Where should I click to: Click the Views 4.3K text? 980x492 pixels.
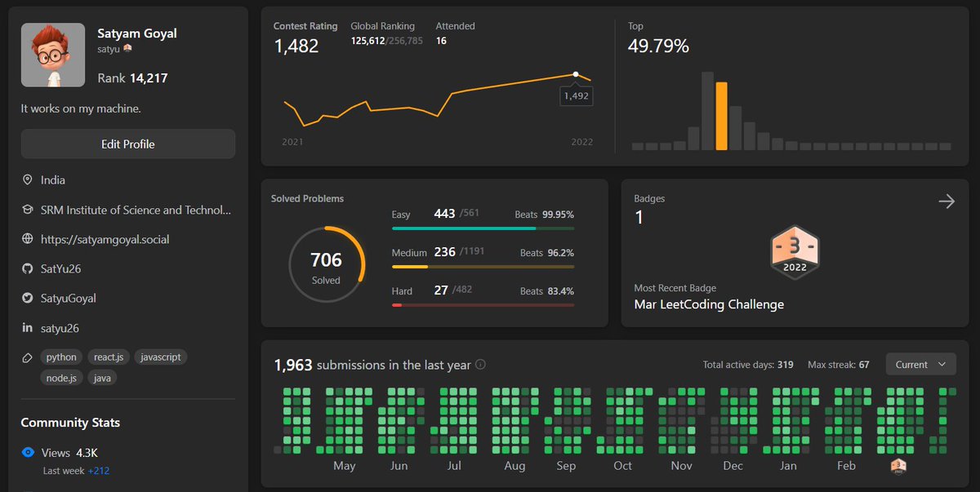[x=69, y=452]
